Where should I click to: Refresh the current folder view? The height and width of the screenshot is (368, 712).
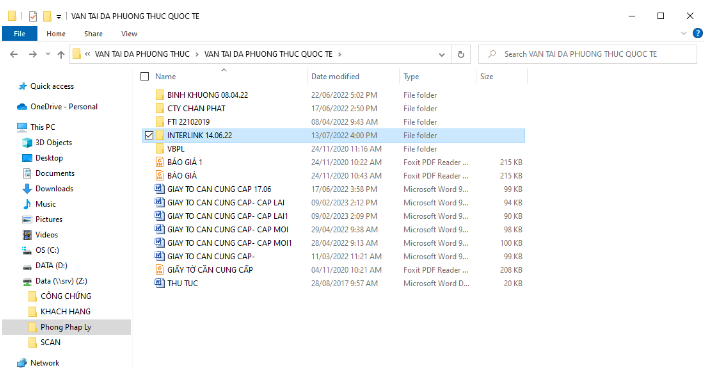(461, 55)
